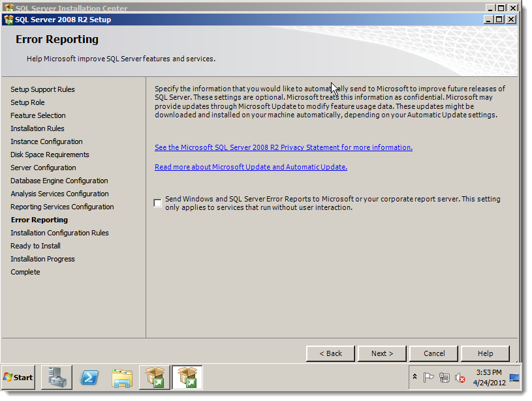532x401 pixels.
Task: Select the Complete step
Action: 25,272
